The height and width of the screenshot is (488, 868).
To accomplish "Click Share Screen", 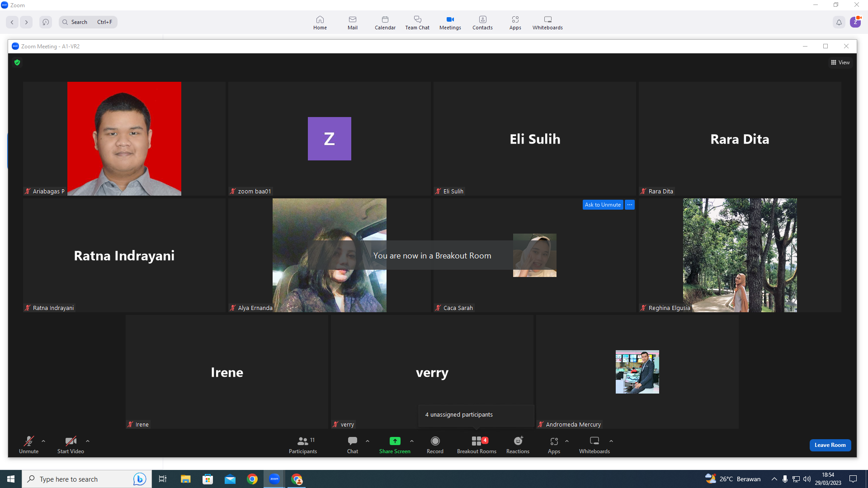I will coord(395,445).
